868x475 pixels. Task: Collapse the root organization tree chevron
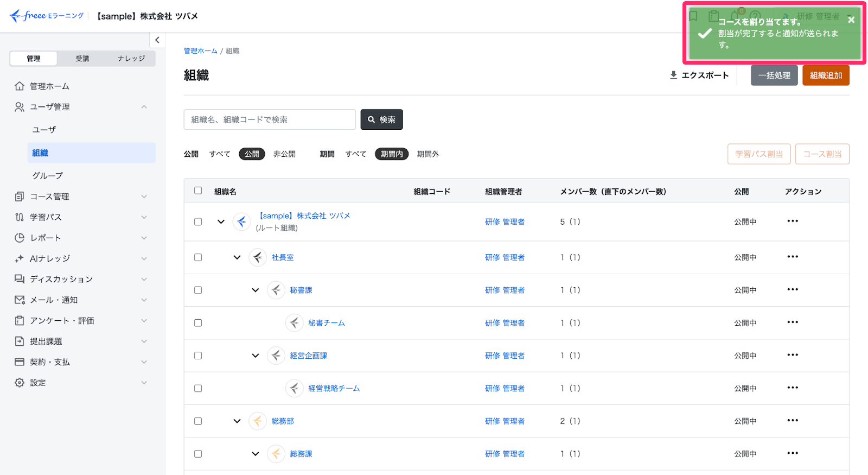coord(221,221)
